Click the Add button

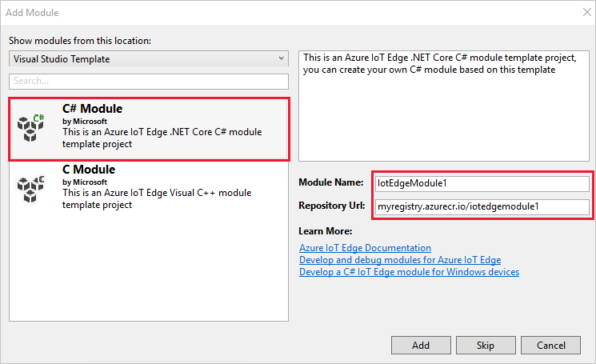(x=421, y=346)
